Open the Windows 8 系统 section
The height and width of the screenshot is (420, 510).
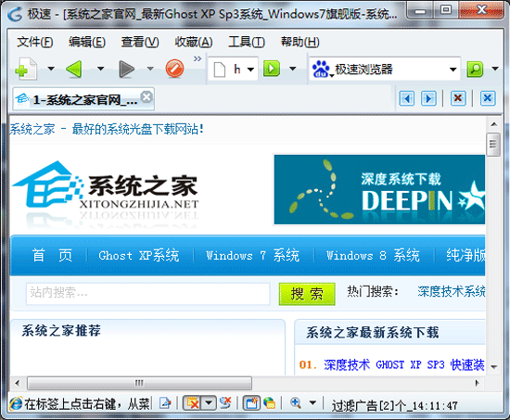click(x=373, y=255)
